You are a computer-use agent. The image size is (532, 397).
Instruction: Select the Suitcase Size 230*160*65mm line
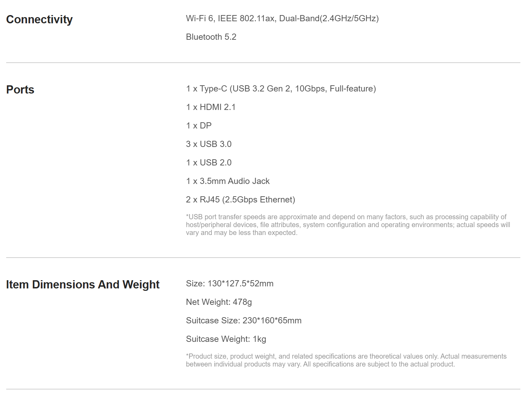[244, 321]
